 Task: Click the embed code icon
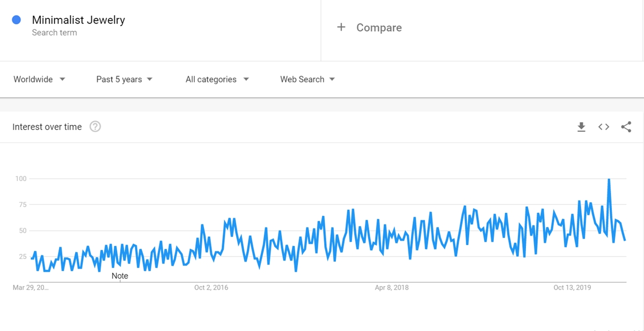point(604,127)
